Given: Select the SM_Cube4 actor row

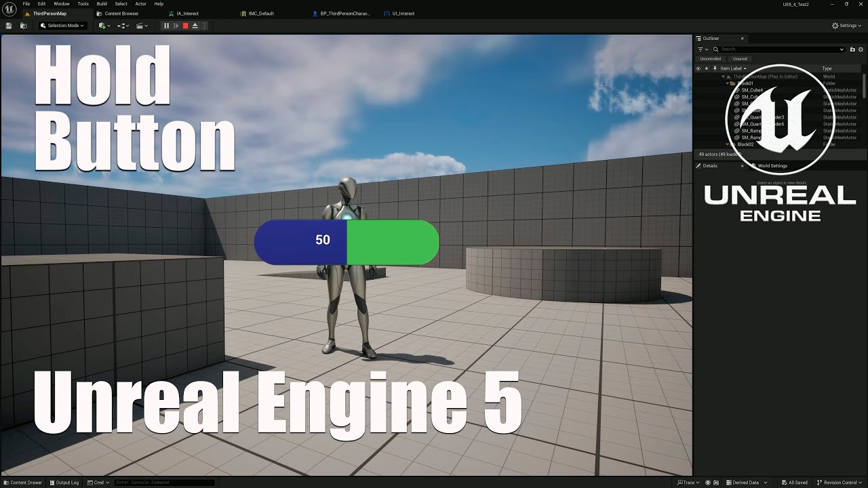Looking at the screenshot, I should 778,90.
